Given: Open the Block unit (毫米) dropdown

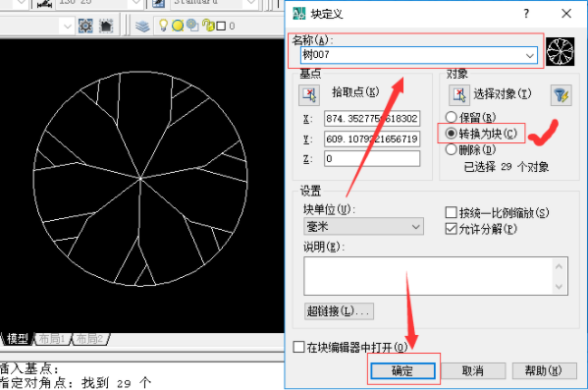Looking at the screenshot, I should click(363, 226).
